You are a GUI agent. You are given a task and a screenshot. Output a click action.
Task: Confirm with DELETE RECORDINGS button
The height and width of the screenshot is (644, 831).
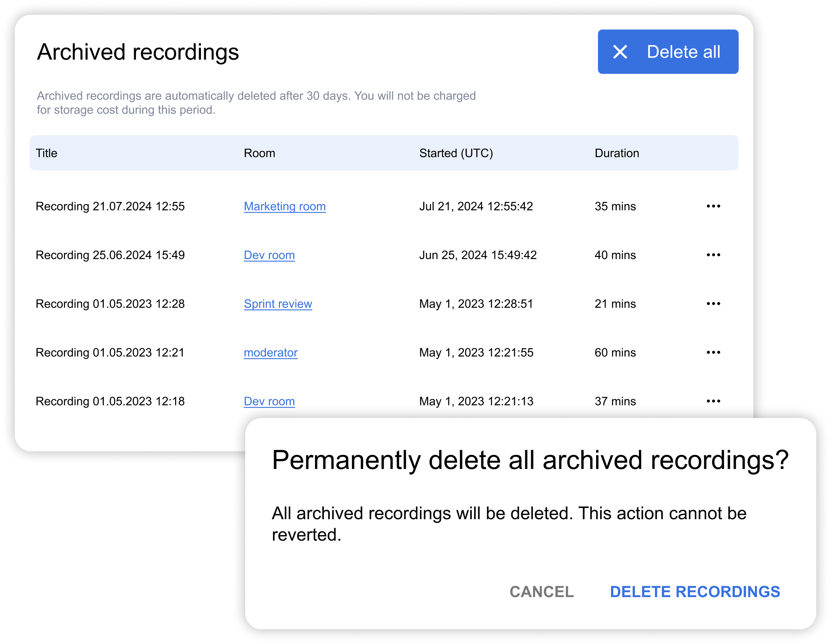(x=695, y=592)
